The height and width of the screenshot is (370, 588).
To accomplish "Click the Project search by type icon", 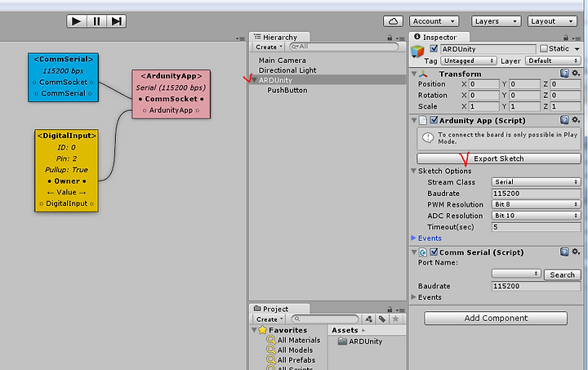I will [x=369, y=319].
